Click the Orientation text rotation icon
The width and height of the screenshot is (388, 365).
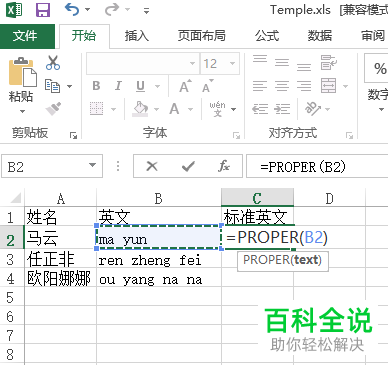313,109
